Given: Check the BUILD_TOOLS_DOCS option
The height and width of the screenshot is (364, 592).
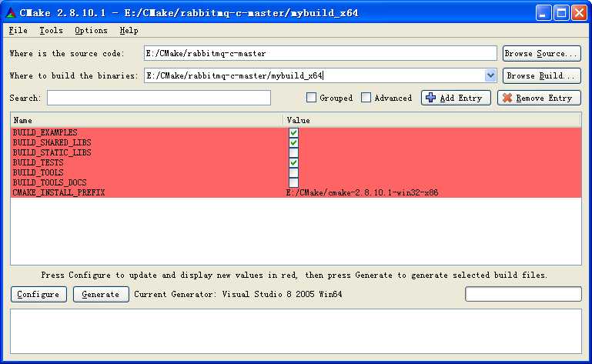Looking at the screenshot, I should pyautogui.click(x=293, y=182).
